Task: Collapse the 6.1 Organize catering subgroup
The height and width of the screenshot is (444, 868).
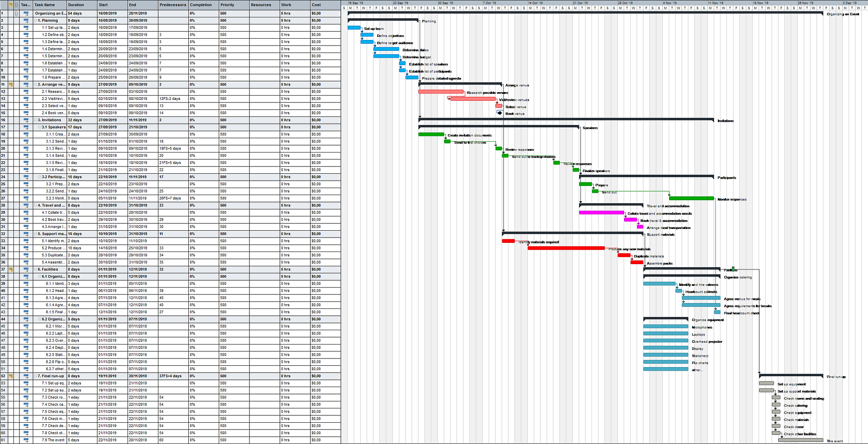Action: (x=40, y=276)
